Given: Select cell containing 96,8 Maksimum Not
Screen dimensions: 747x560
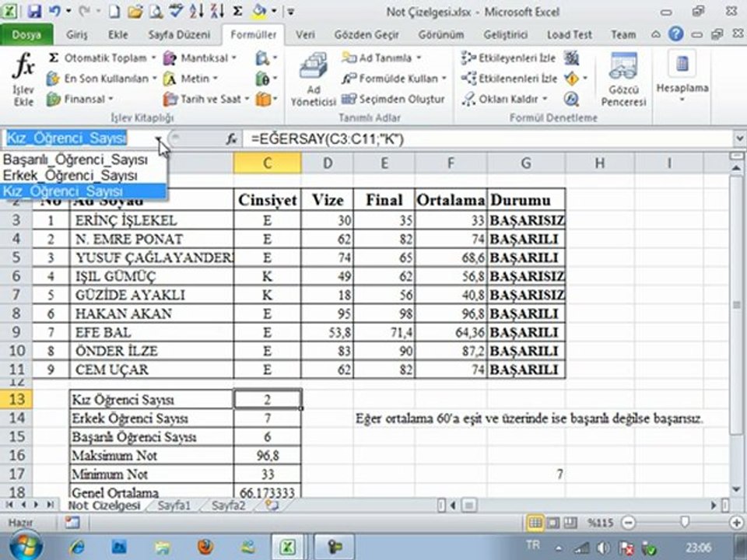Looking at the screenshot, I should [267, 455].
